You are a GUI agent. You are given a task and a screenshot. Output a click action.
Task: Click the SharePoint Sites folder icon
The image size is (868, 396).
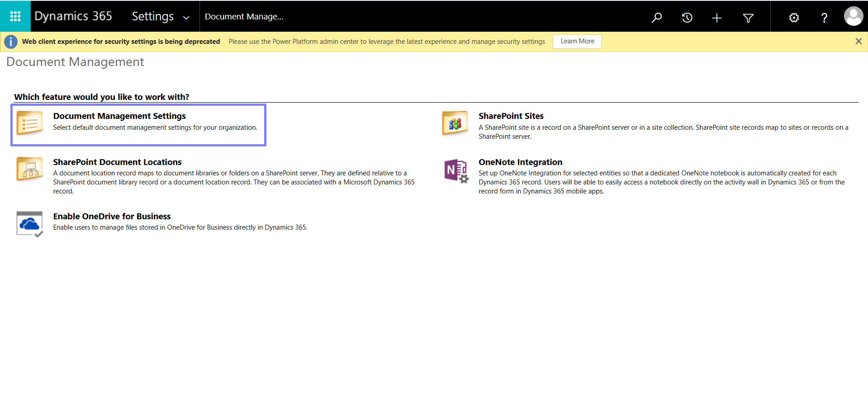click(x=455, y=123)
